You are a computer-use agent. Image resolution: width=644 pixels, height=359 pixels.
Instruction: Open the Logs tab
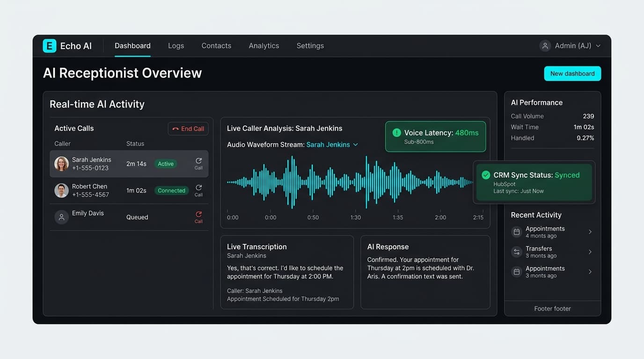(176, 46)
